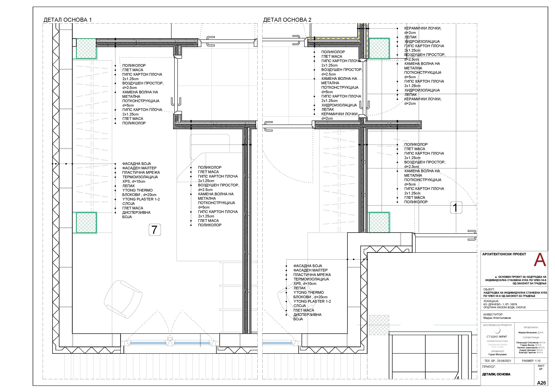Click the ДЕТАЛ ОСНОВА 1 title

coord(67,20)
